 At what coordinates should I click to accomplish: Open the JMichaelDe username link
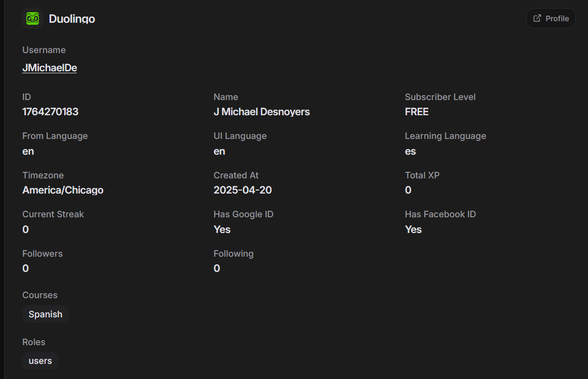click(x=50, y=68)
